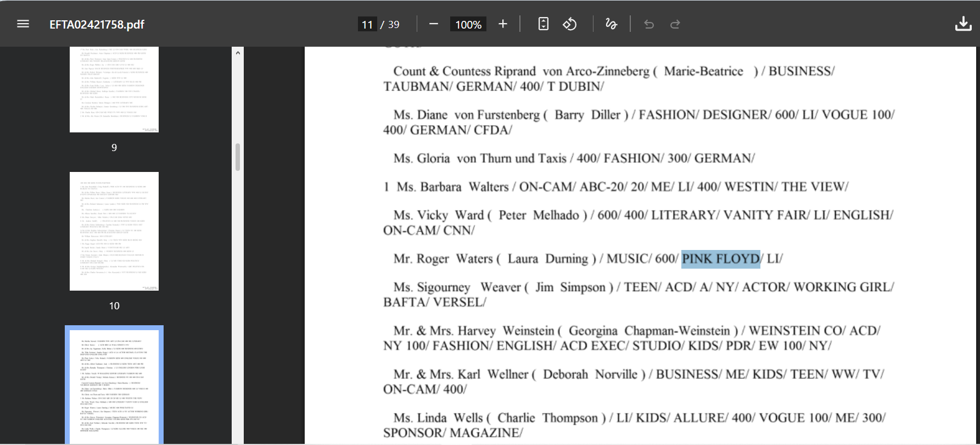Undo the last annotation
Image resolution: width=980 pixels, height=445 pixels.
(x=649, y=24)
